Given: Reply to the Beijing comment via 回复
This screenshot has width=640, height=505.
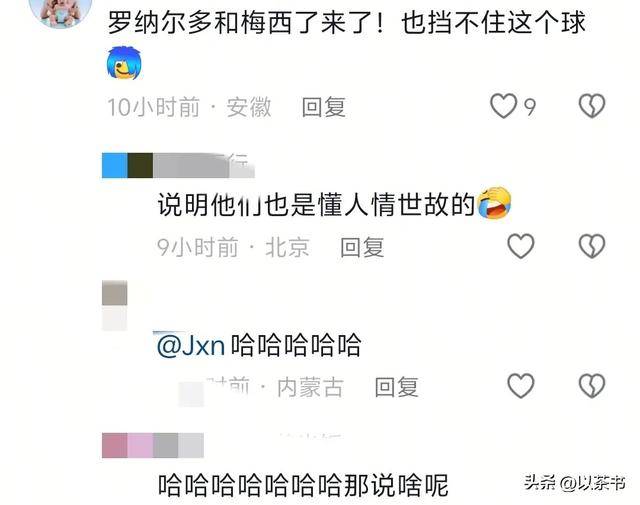Looking at the screenshot, I should [x=362, y=247].
